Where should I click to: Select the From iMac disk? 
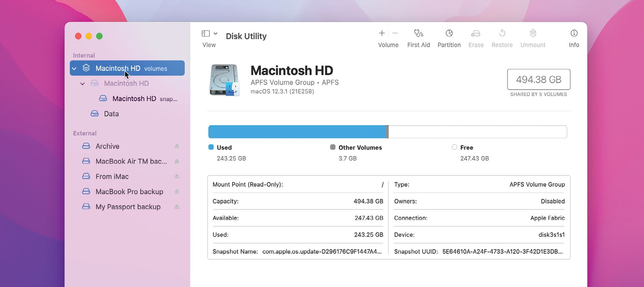112,176
